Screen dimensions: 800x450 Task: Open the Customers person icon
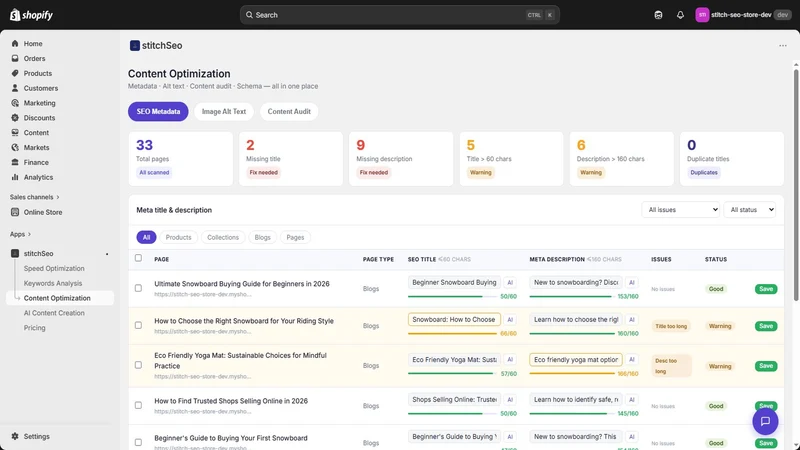coord(15,88)
